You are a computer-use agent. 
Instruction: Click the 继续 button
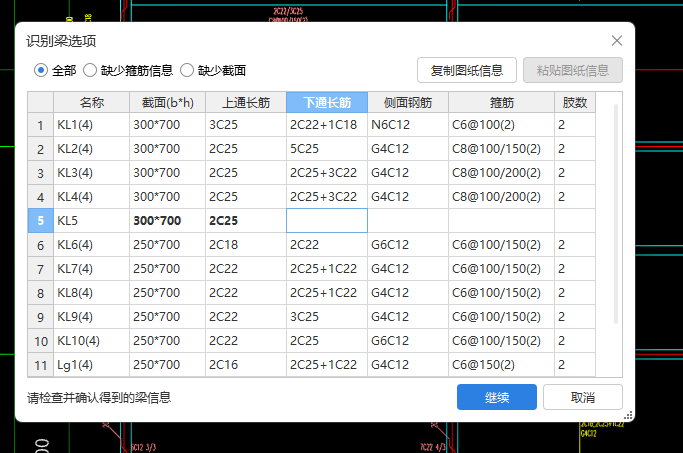point(497,397)
